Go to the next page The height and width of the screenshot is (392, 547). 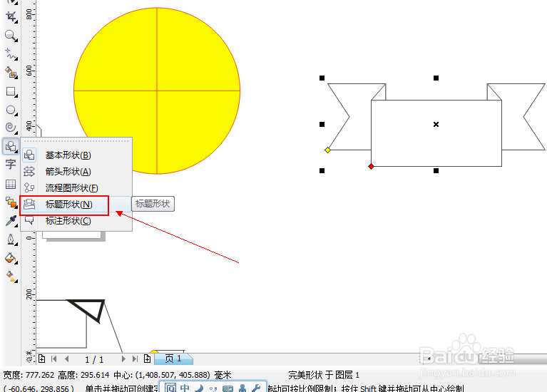[x=123, y=359]
